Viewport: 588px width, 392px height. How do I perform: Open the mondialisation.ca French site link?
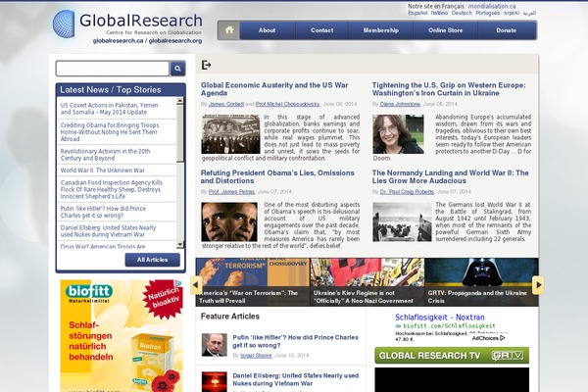tap(492, 7)
